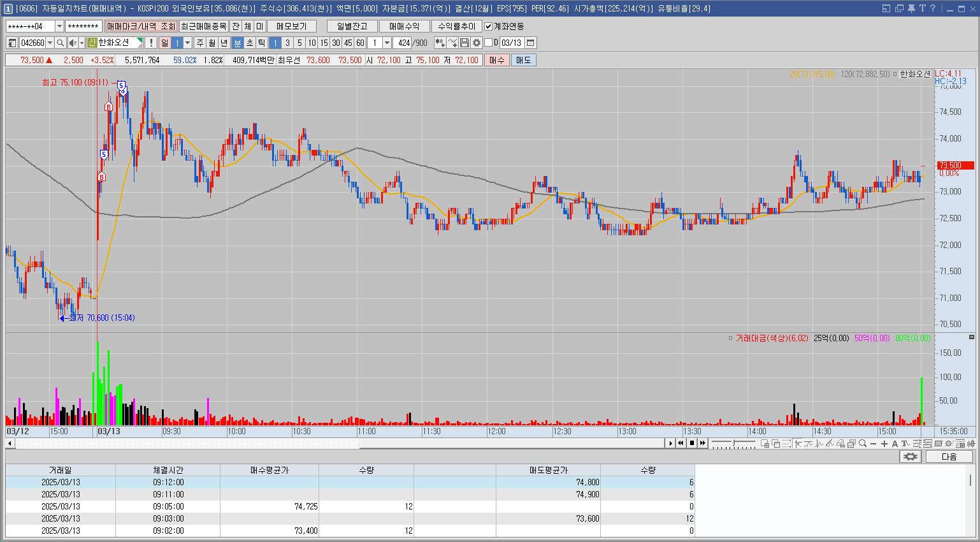Screen dimensions: 980x542
Task: Click the 매매마크/내역 조회 button
Action: pyautogui.click(x=141, y=26)
